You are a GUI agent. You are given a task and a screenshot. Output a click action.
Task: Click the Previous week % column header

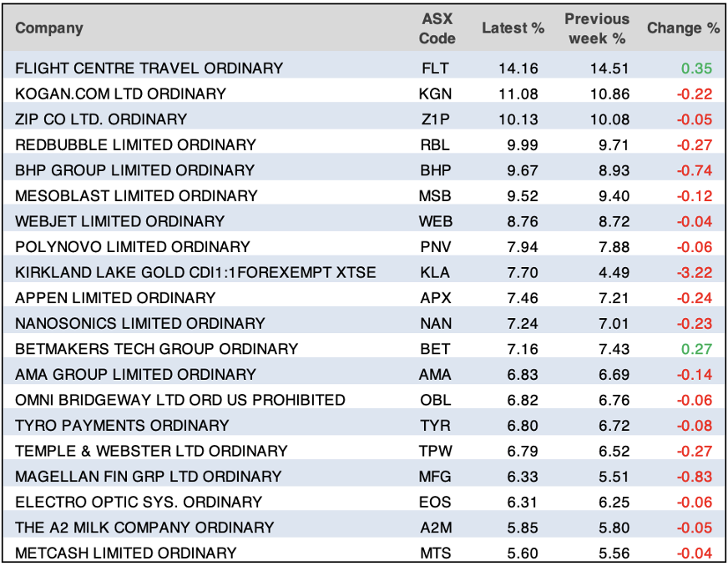(596, 28)
